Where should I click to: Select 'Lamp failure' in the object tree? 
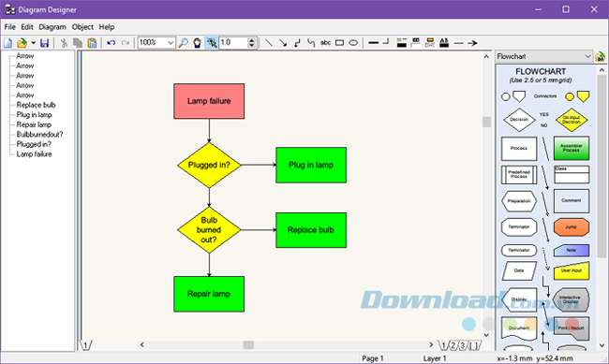[34, 154]
